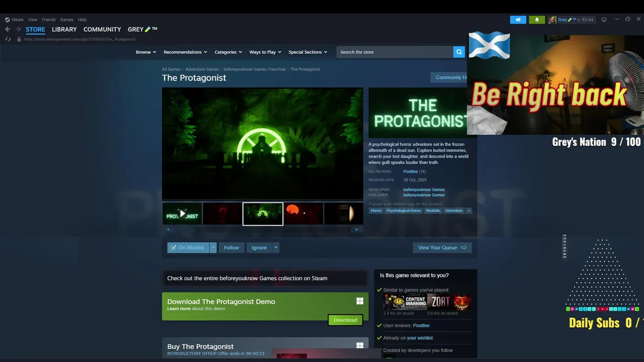Expand the Special Sections dropdown
644x362 pixels.
[x=308, y=52]
